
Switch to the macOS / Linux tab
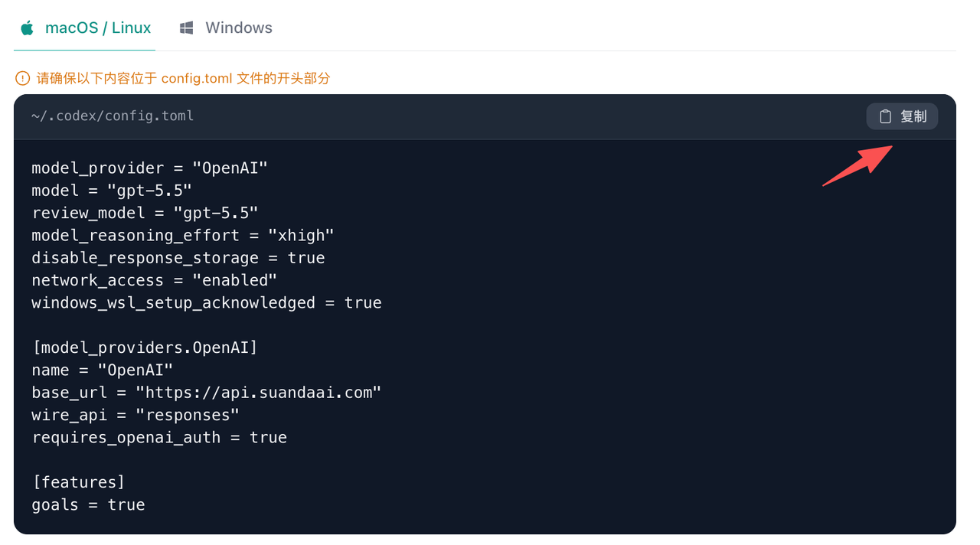click(x=85, y=28)
